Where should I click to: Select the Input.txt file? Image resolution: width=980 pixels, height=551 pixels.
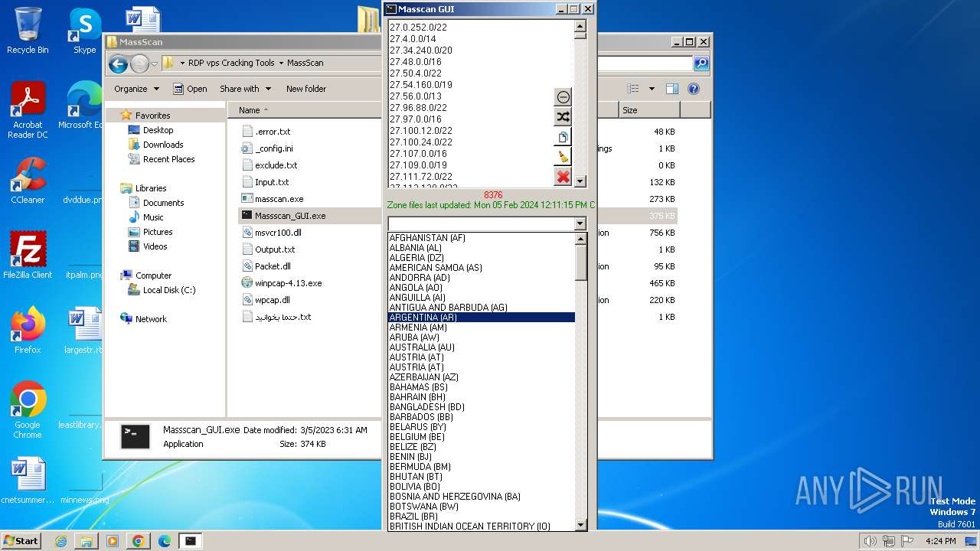coord(272,182)
